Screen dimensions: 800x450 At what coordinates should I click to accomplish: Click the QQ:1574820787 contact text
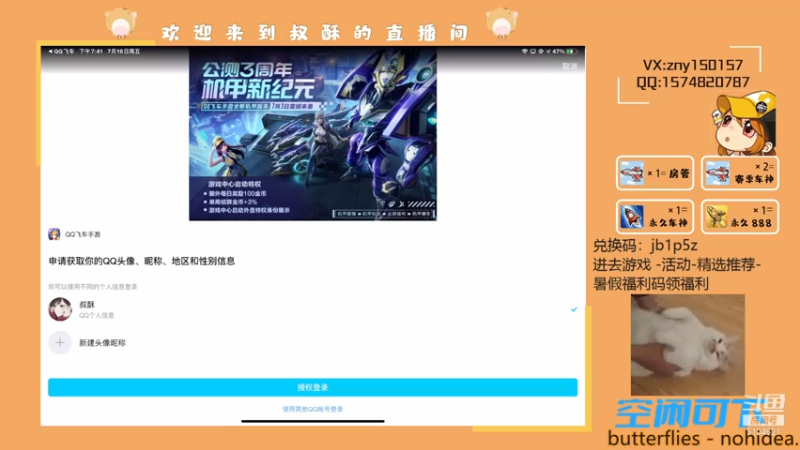[x=692, y=82]
